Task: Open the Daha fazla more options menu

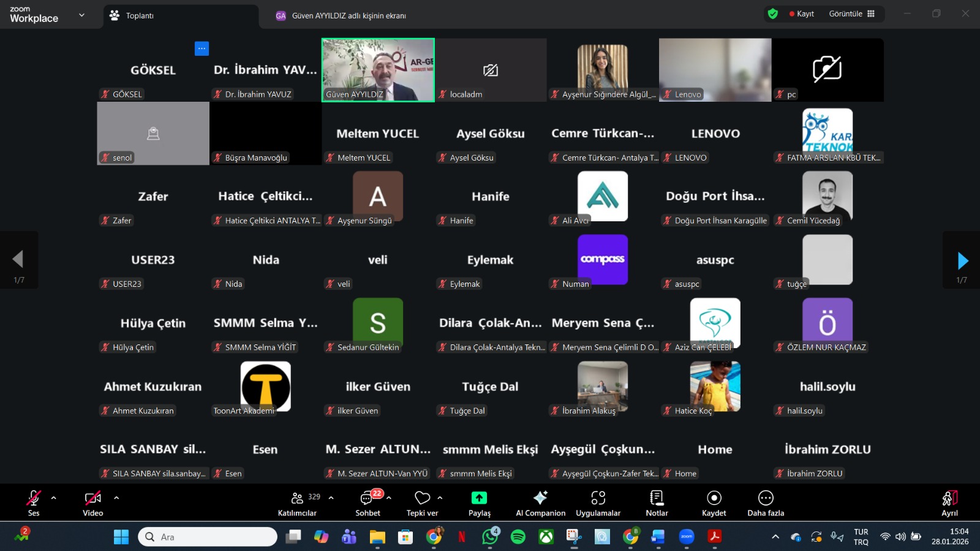Action: [766, 498]
